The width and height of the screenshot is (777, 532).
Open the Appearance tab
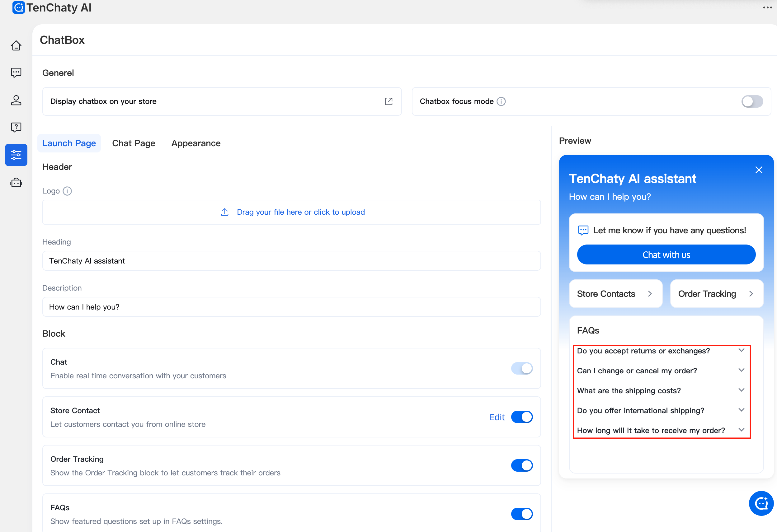pyautogui.click(x=196, y=143)
